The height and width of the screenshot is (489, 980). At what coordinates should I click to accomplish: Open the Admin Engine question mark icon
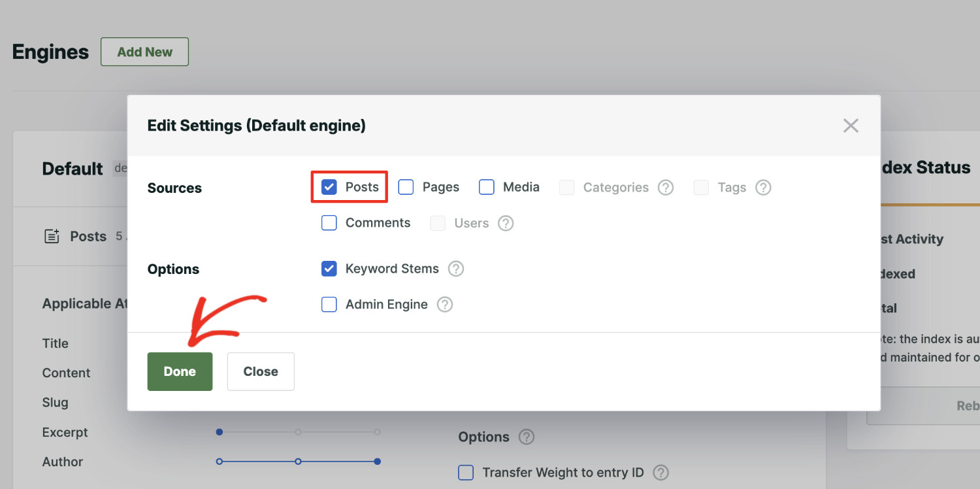[x=444, y=305]
